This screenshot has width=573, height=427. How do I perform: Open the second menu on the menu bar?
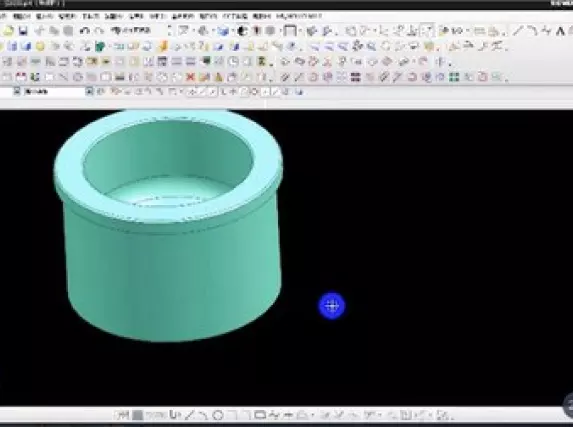(x=22, y=16)
